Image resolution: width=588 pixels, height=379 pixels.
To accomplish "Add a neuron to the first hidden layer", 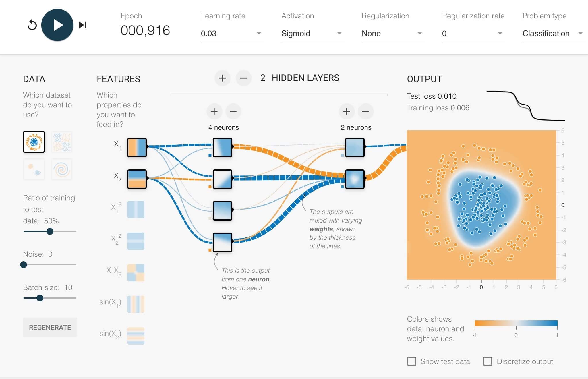I will pyautogui.click(x=214, y=111).
